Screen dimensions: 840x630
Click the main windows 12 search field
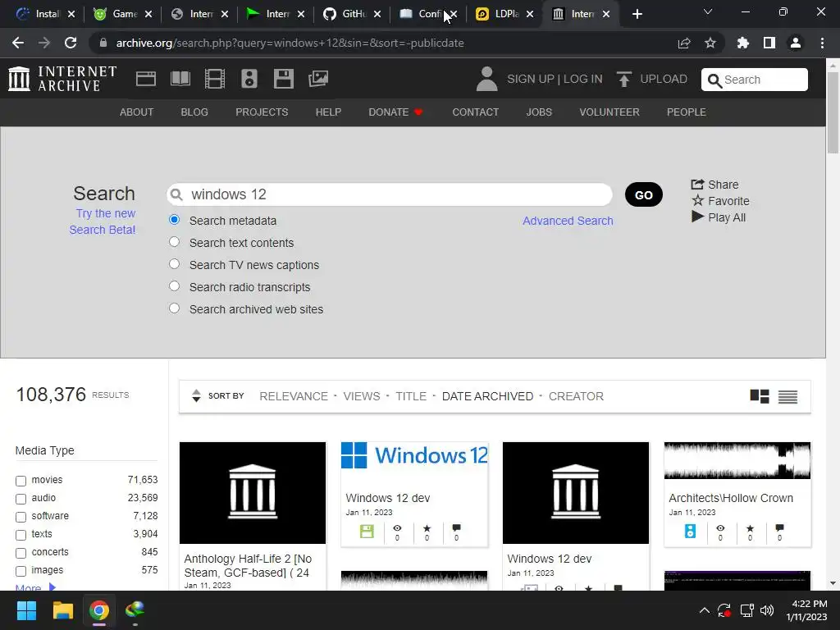click(390, 194)
